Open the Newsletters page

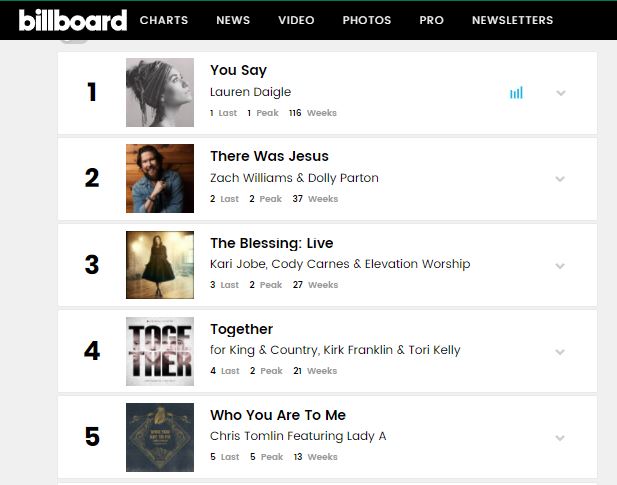point(512,20)
